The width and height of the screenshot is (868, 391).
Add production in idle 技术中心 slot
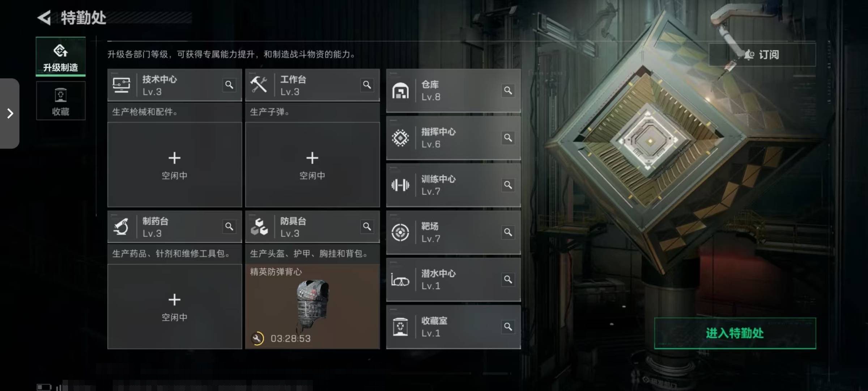point(175,165)
